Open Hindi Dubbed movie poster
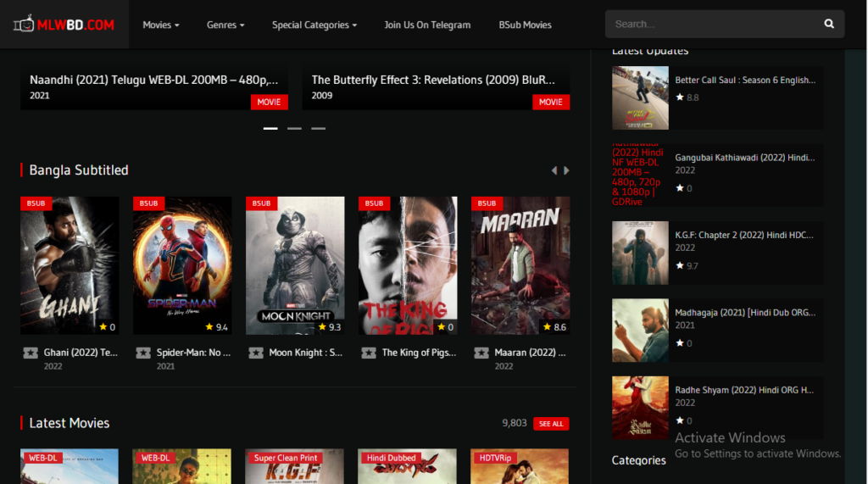The width and height of the screenshot is (868, 484). click(x=408, y=466)
